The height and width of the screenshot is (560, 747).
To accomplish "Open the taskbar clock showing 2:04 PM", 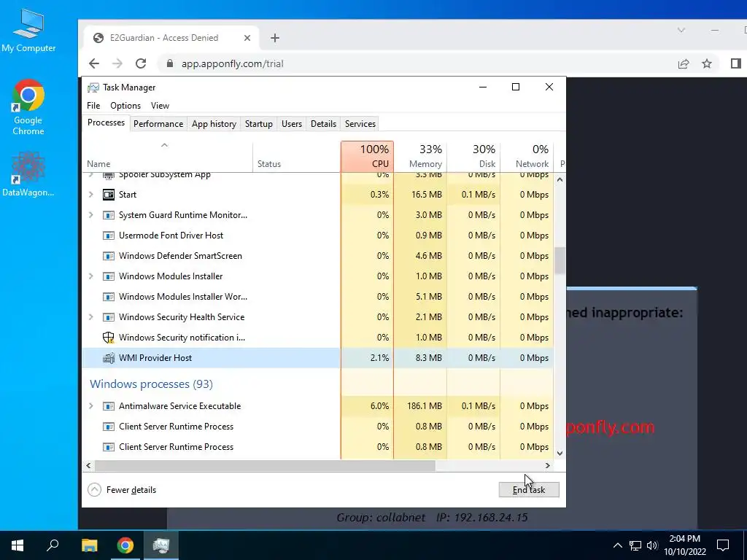I will pos(684,545).
